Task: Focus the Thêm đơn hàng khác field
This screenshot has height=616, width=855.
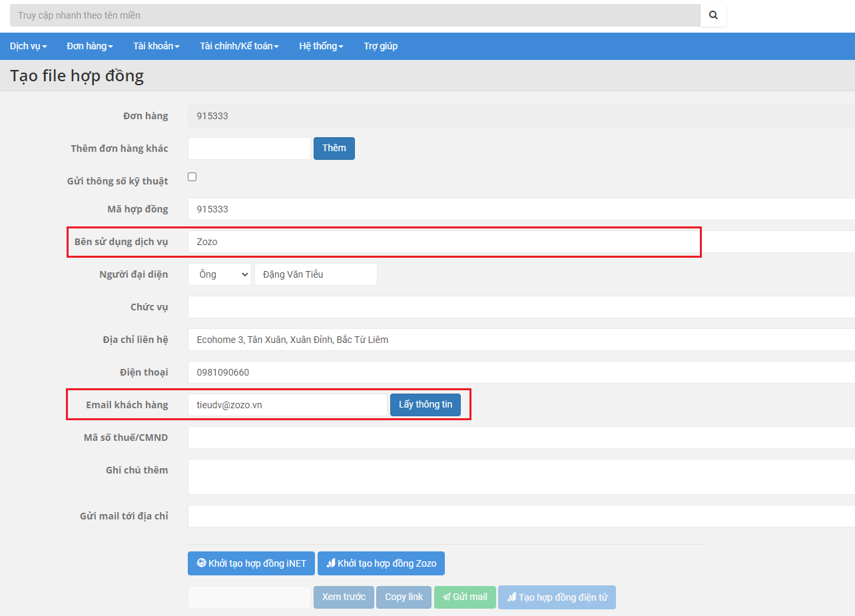Action: coord(249,149)
